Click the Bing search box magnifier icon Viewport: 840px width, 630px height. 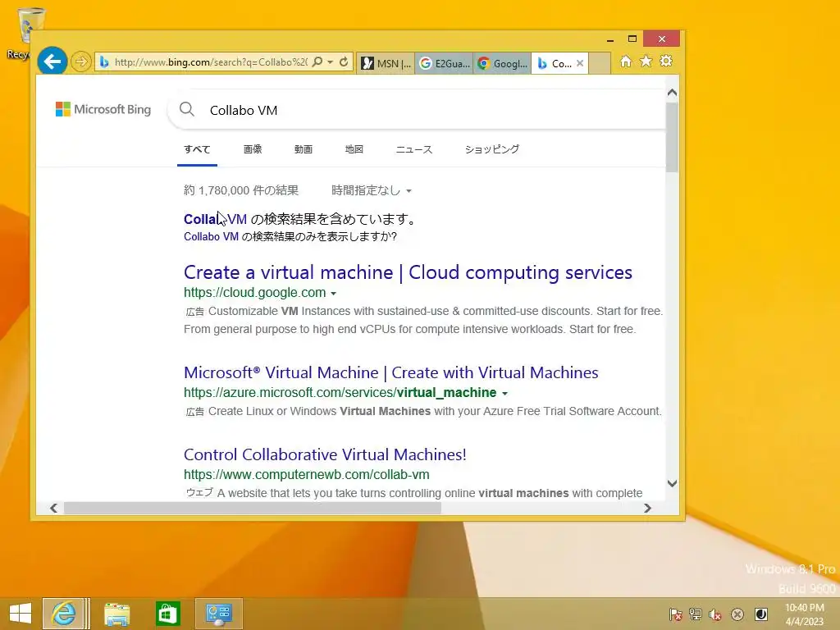tap(186, 109)
